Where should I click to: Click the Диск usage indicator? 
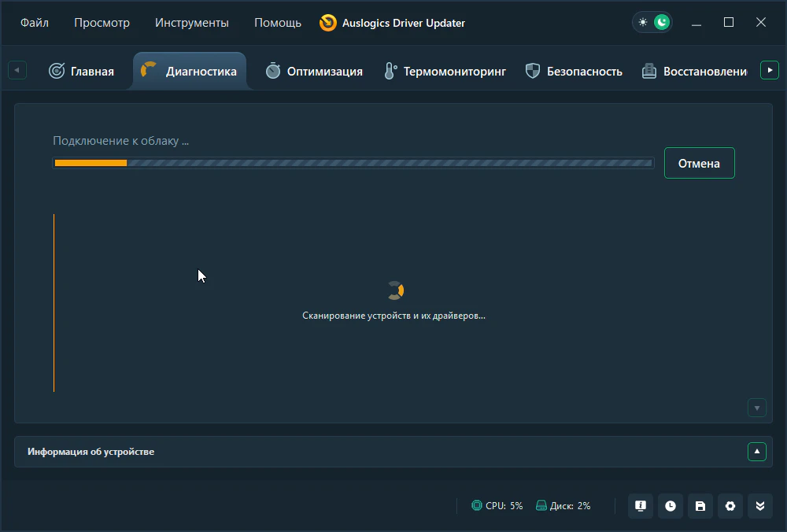(x=563, y=506)
